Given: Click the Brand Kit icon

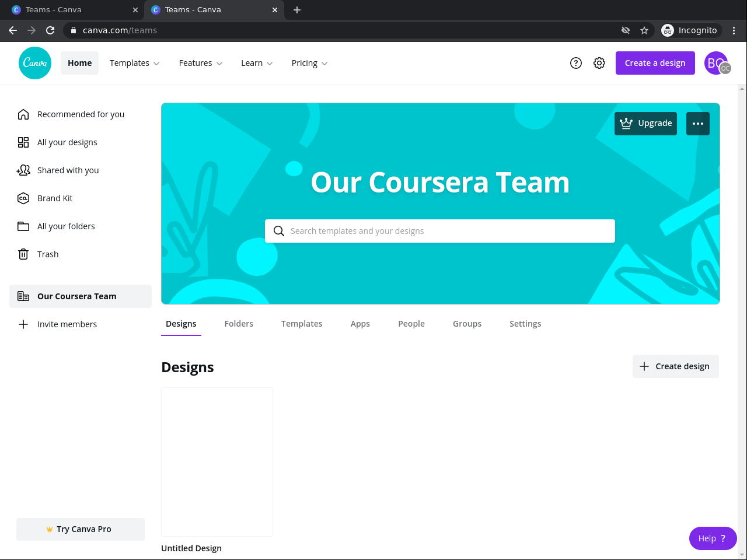Looking at the screenshot, I should click(23, 198).
